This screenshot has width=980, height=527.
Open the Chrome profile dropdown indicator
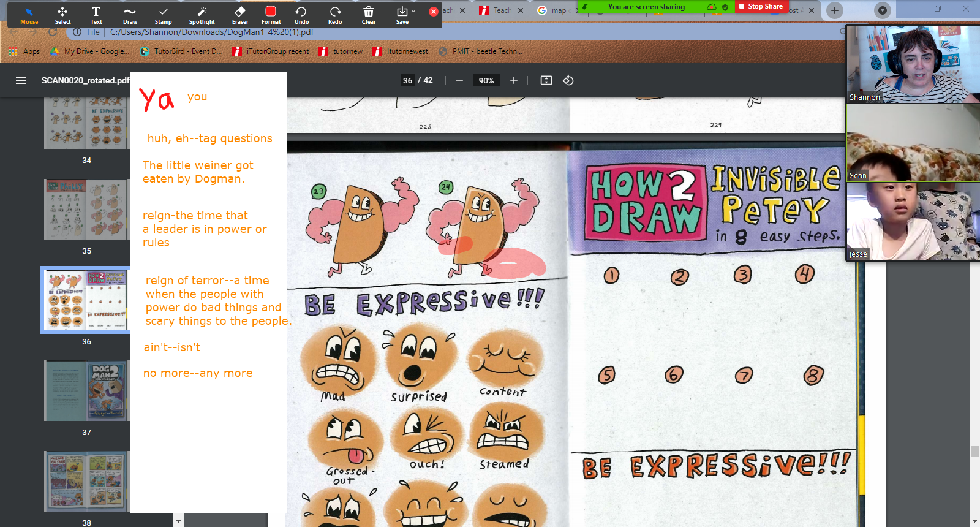click(882, 10)
